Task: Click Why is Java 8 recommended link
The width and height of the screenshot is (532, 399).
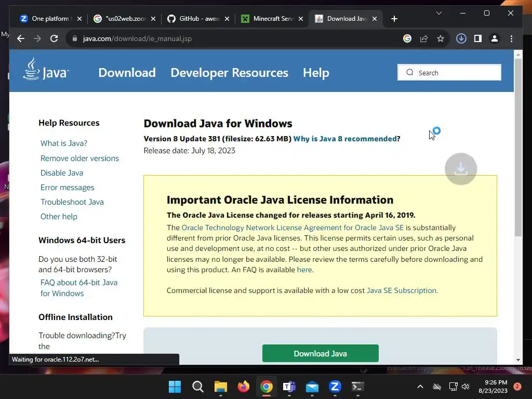Action: click(345, 138)
